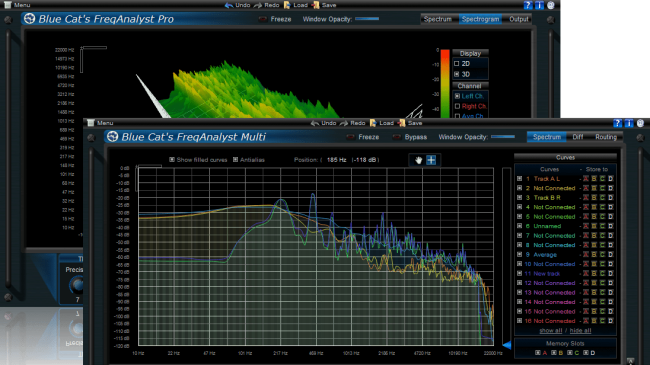Click Blue Cat logo icon in FreqAnalyst Multi

click(x=112, y=136)
